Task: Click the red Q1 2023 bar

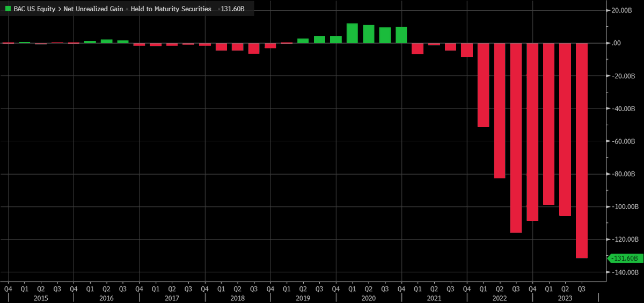Action: (x=548, y=124)
